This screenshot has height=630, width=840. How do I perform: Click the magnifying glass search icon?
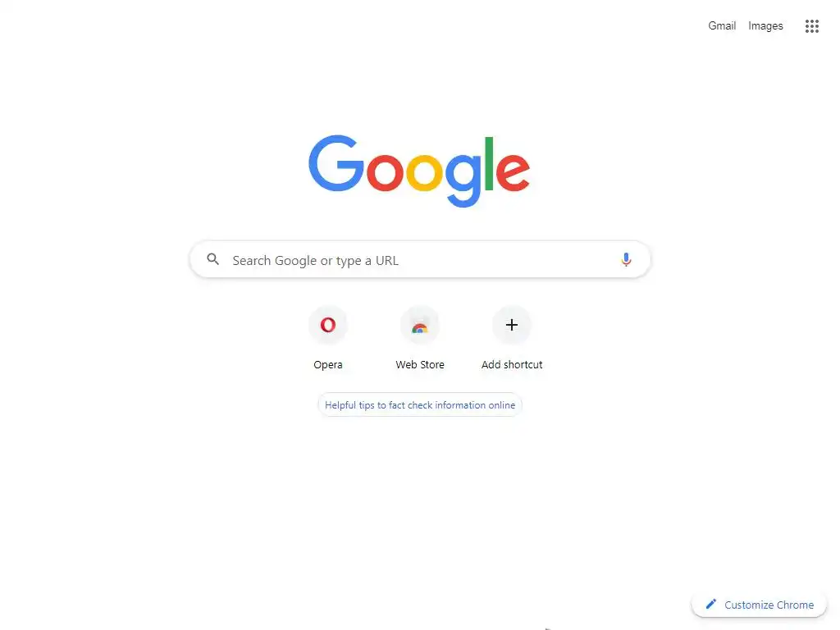pyautogui.click(x=212, y=259)
